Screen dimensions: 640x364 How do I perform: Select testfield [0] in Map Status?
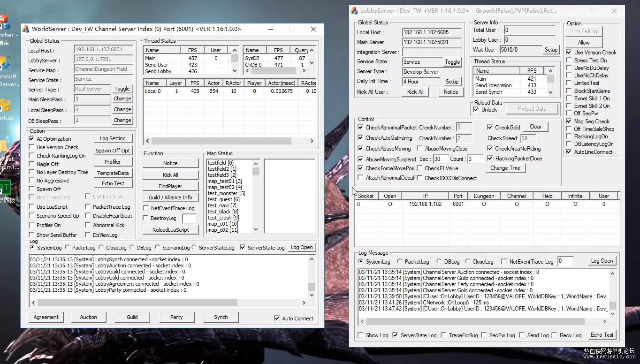221,163
